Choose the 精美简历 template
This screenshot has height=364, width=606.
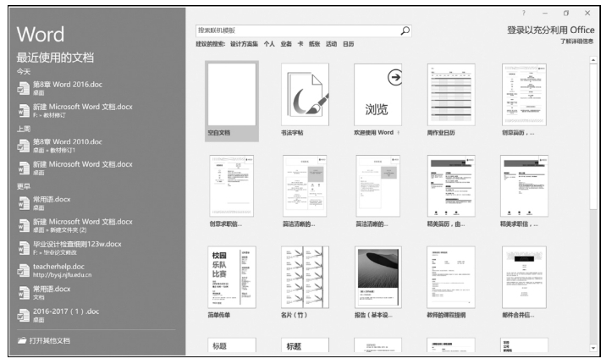pos(451,191)
